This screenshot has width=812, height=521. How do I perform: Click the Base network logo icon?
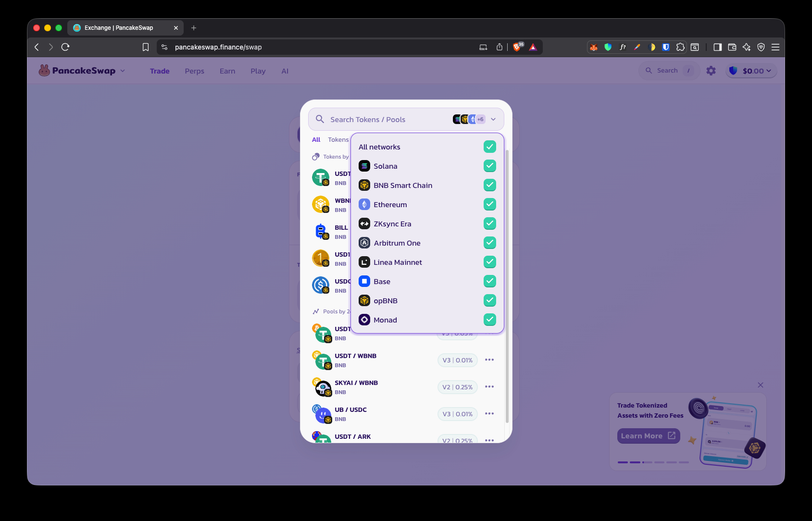pyautogui.click(x=364, y=281)
